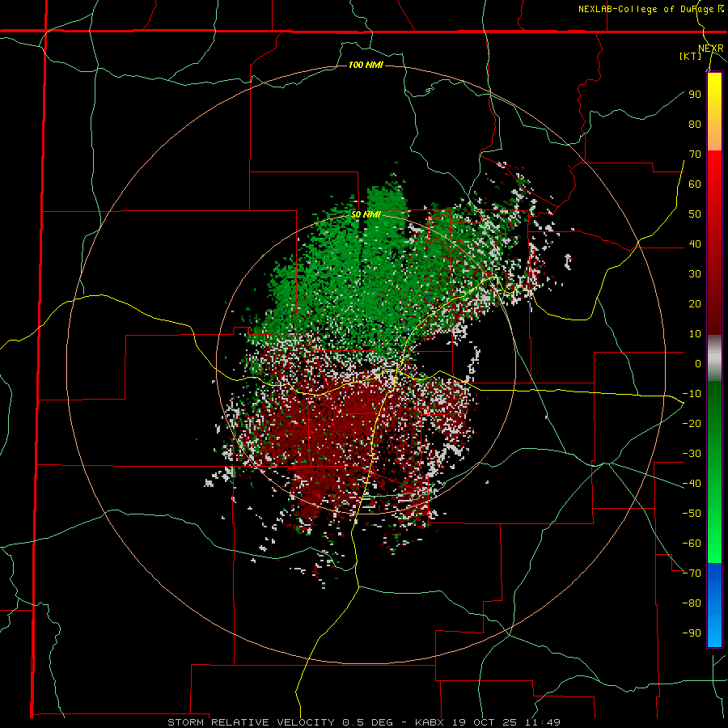Click the 10 value on velocity scale
The height and width of the screenshot is (728, 728).
click(695, 334)
